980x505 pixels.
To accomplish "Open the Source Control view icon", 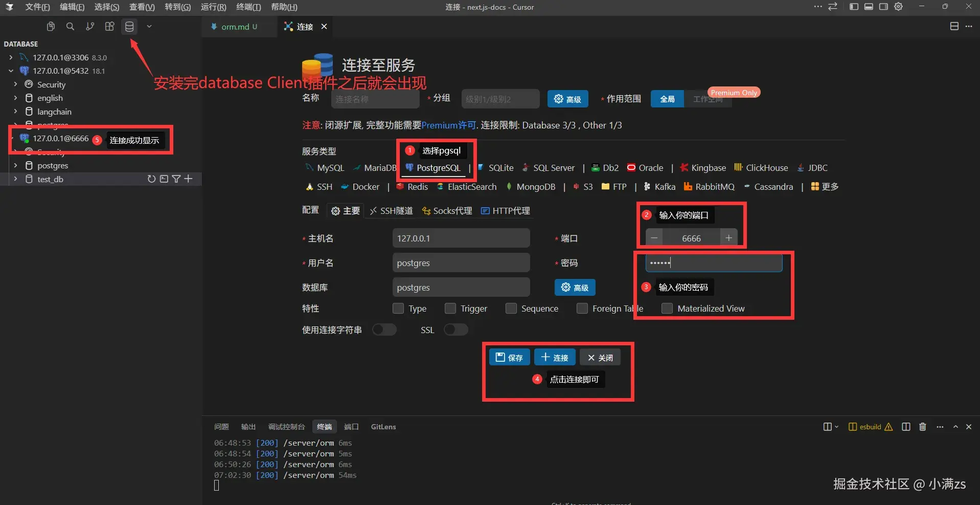I will [x=90, y=27].
